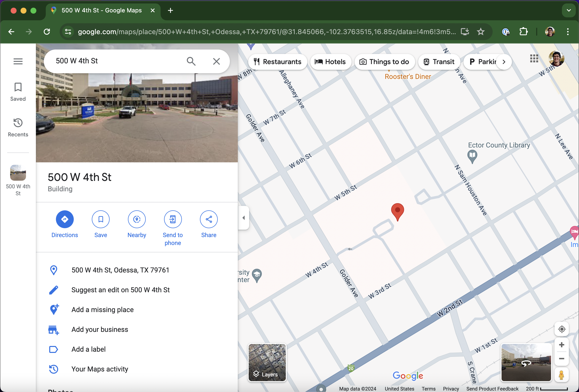Click the Directions icon for 500 W 4th St
Image resolution: width=579 pixels, height=392 pixels.
64,219
